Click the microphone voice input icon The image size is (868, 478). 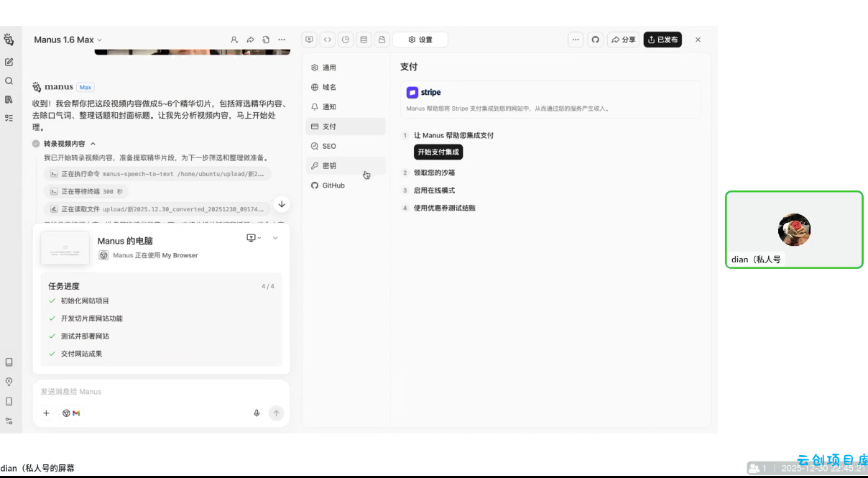257,413
